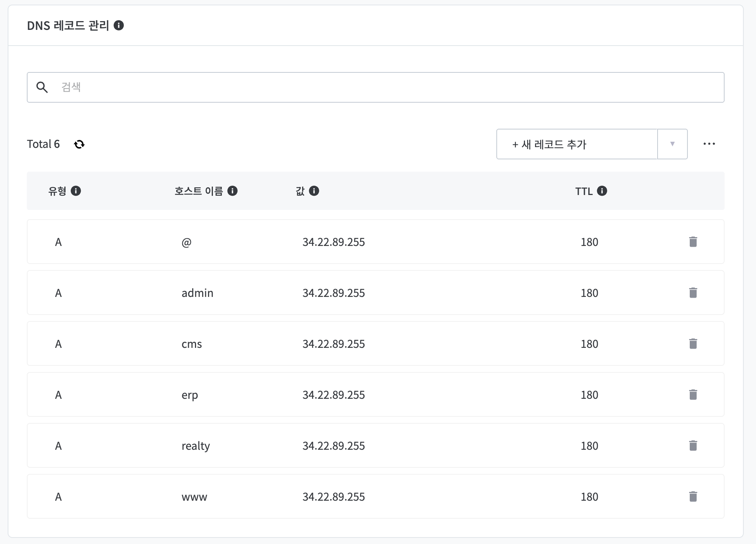Delete the realty DNS record

pos(693,446)
